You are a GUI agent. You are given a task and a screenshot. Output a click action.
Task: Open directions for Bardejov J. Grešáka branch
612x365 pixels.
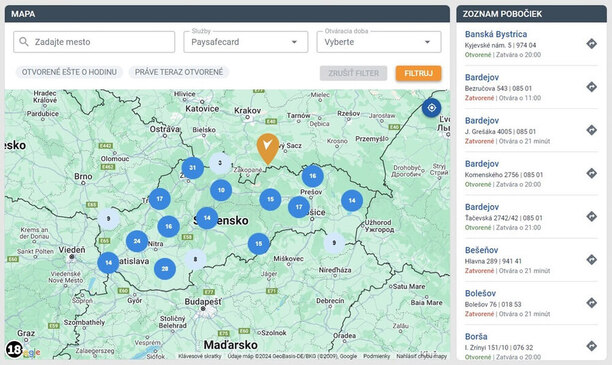(591, 130)
